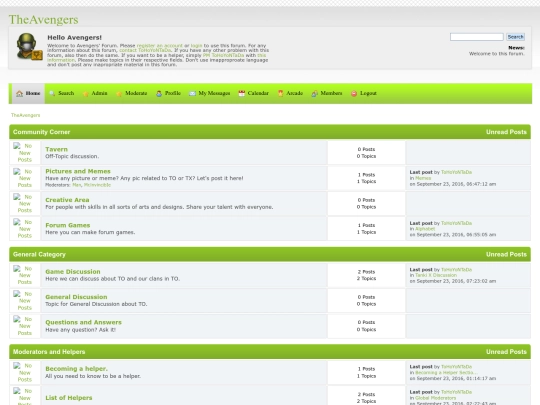Click No New Posts icon beside Becoming a helper
This screenshot has height=405, width=540.
coord(24,372)
